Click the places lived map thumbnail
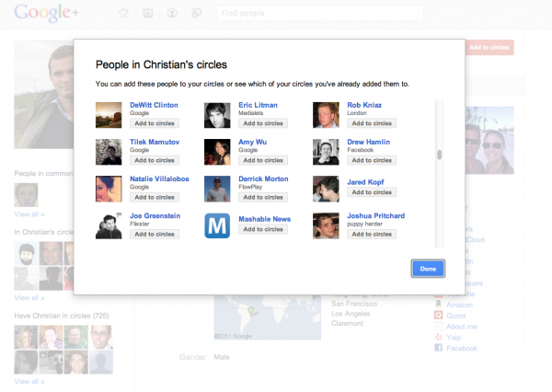The height and width of the screenshot is (392, 552). [268, 317]
